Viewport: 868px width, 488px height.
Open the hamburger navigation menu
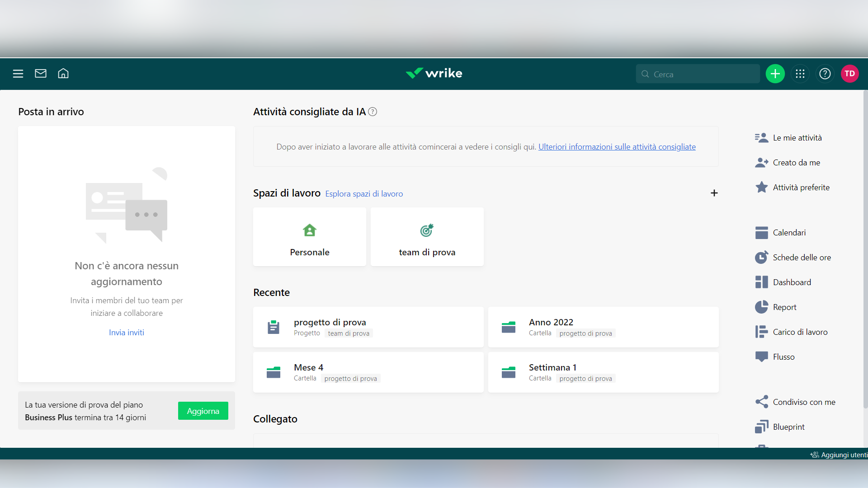[18, 74]
